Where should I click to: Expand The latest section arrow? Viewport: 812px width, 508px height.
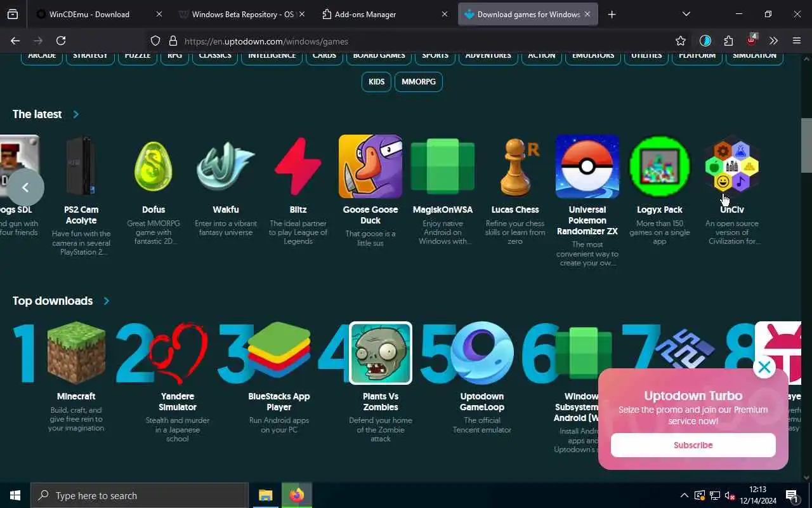76,114
